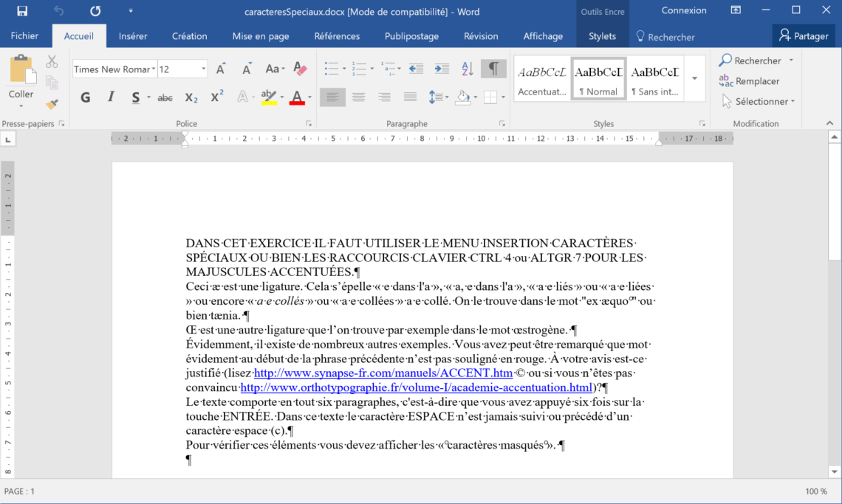Open the Quick Access Toolbar customization arrow
This screenshot has width=842, height=504.
pos(131,11)
